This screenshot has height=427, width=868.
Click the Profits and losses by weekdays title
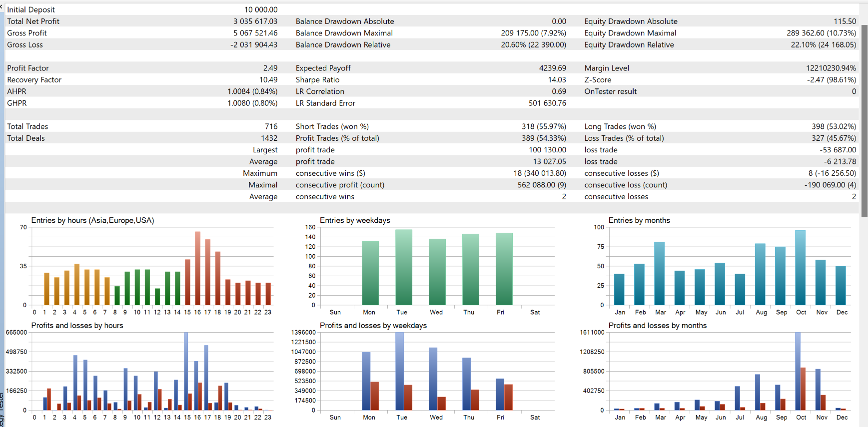pos(373,326)
